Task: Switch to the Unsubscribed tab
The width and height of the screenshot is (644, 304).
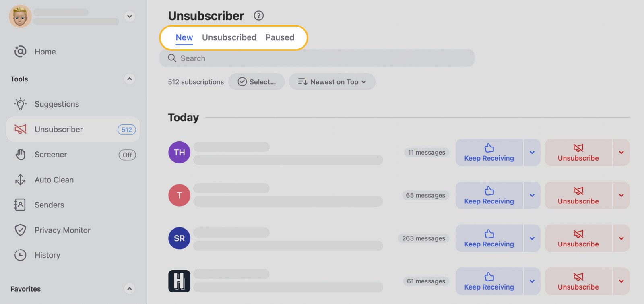Action: point(229,37)
